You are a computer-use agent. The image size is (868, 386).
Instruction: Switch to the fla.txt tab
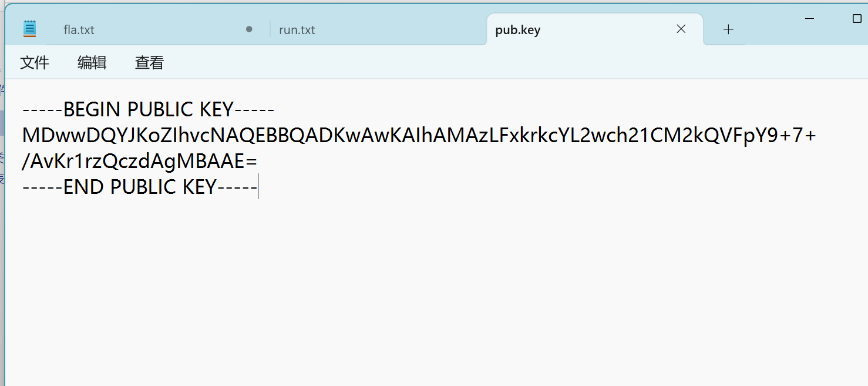pos(79,30)
